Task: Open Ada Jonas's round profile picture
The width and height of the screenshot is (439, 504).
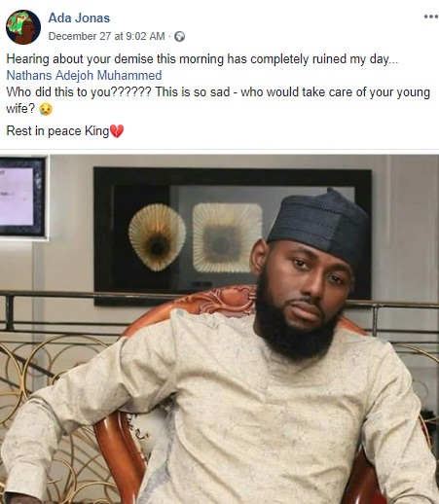Action: coord(23,27)
